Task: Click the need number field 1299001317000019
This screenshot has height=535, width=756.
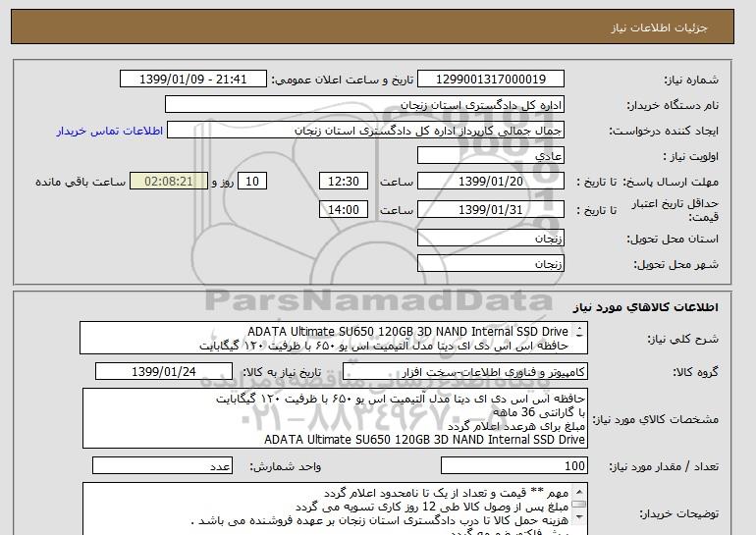Action: point(491,80)
